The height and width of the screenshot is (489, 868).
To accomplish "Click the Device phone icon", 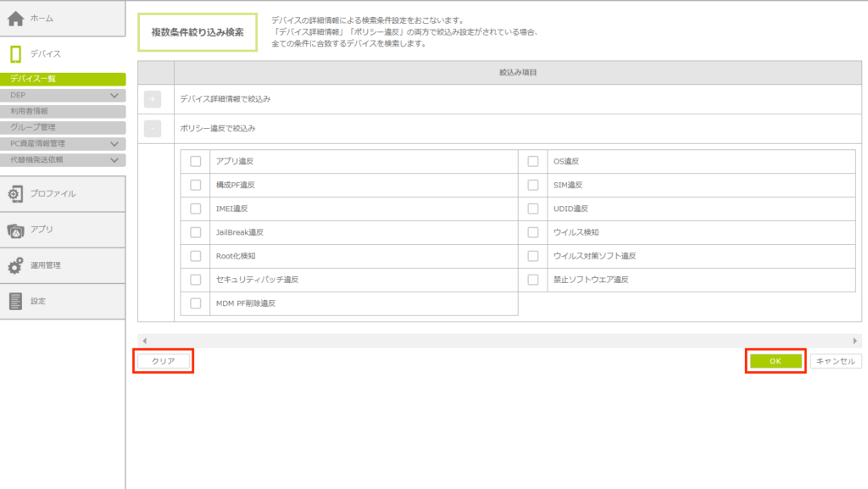I will 15,53.
